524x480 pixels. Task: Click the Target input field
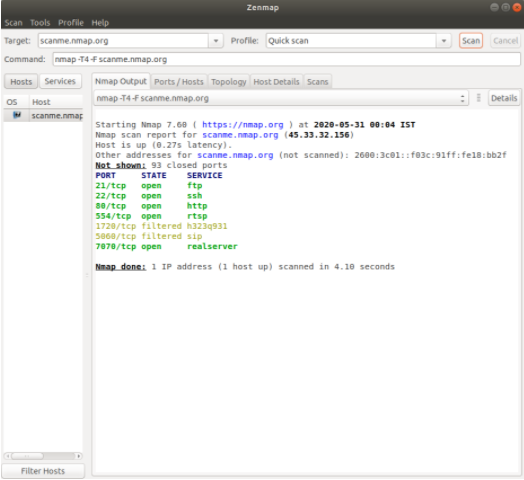point(123,41)
